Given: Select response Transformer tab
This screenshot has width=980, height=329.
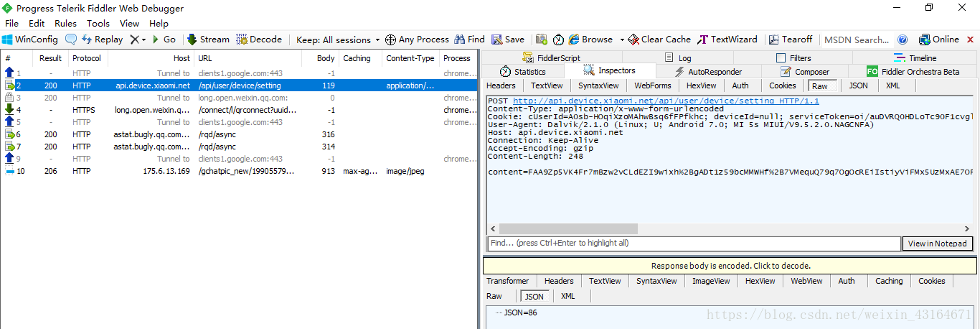Looking at the screenshot, I should [507, 281].
